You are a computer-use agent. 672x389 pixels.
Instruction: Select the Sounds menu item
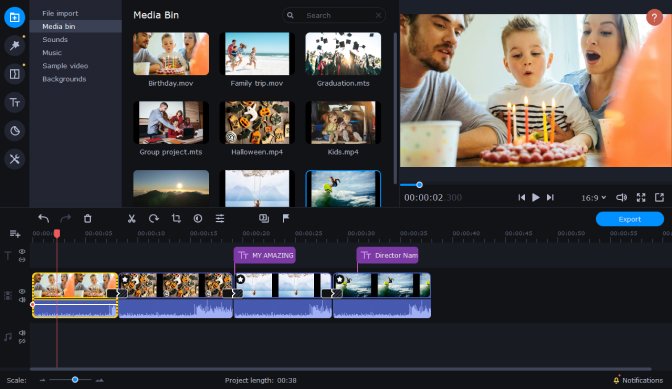(x=55, y=39)
